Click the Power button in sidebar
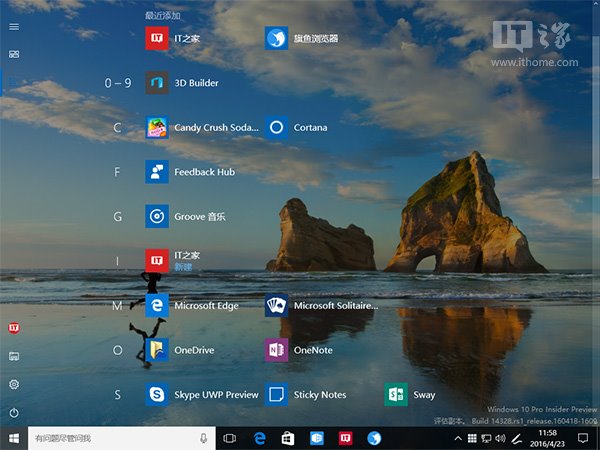The width and height of the screenshot is (600, 450). (14, 412)
